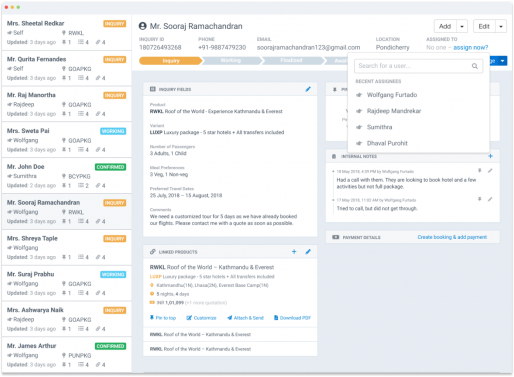The width and height of the screenshot is (514, 377).
Task: Click the phone number +91-9887479230
Action: [222, 47]
